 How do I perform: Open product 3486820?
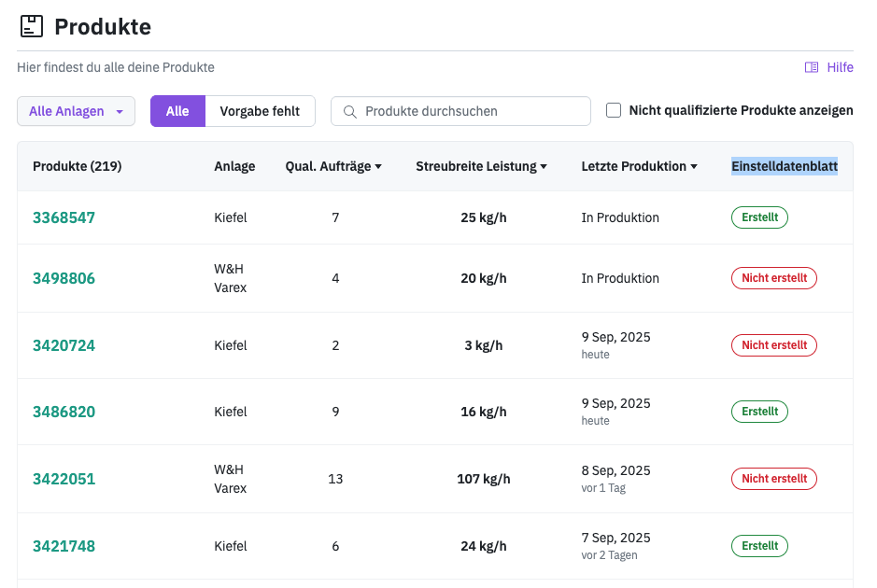pos(64,412)
